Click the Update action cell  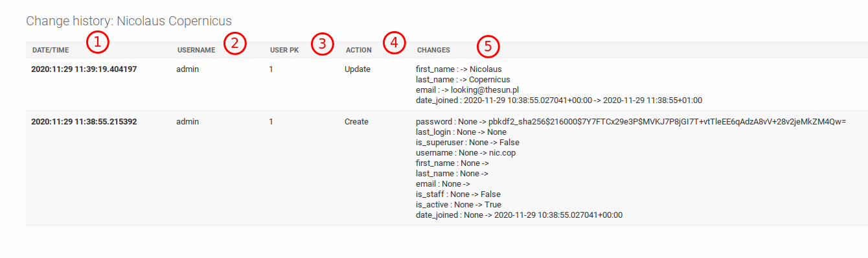click(x=358, y=69)
